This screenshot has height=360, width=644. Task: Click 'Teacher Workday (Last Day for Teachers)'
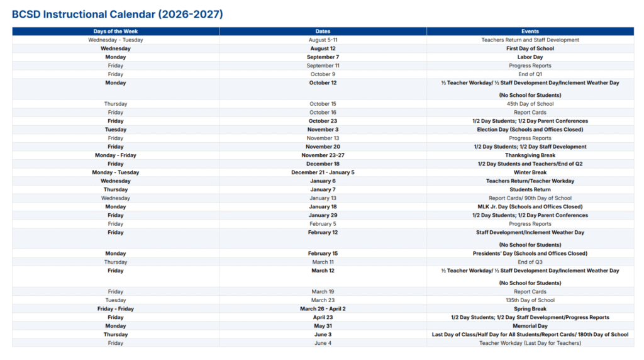[x=530, y=343]
